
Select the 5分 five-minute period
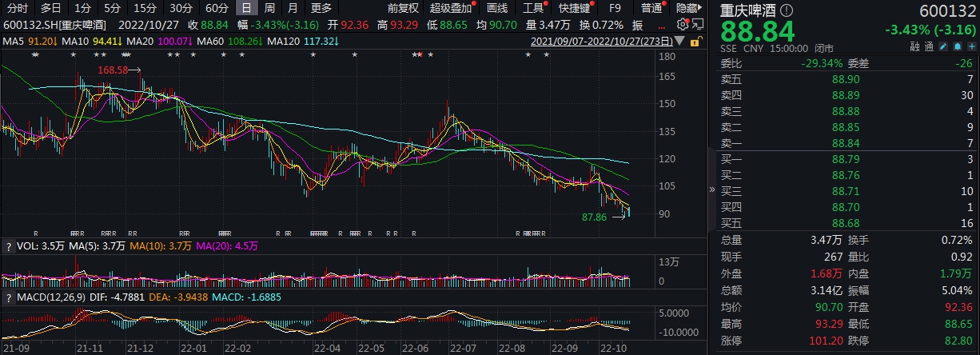[113, 8]
